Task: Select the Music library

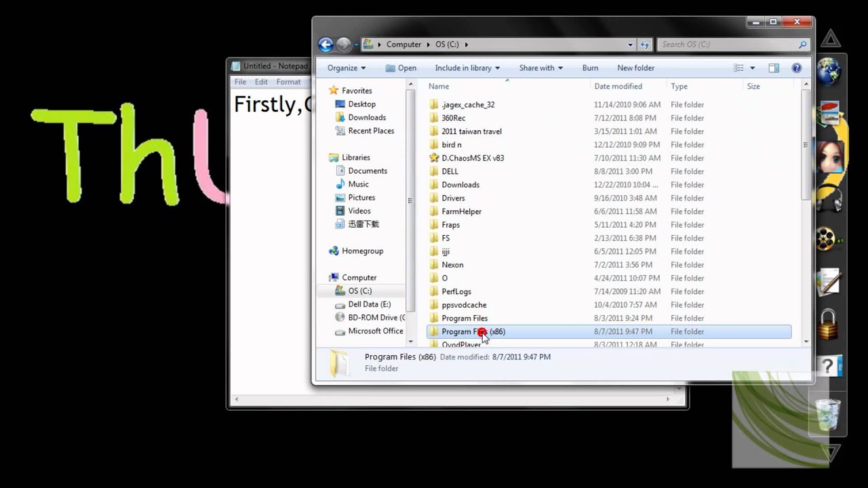Action: [x=359, y=184]
